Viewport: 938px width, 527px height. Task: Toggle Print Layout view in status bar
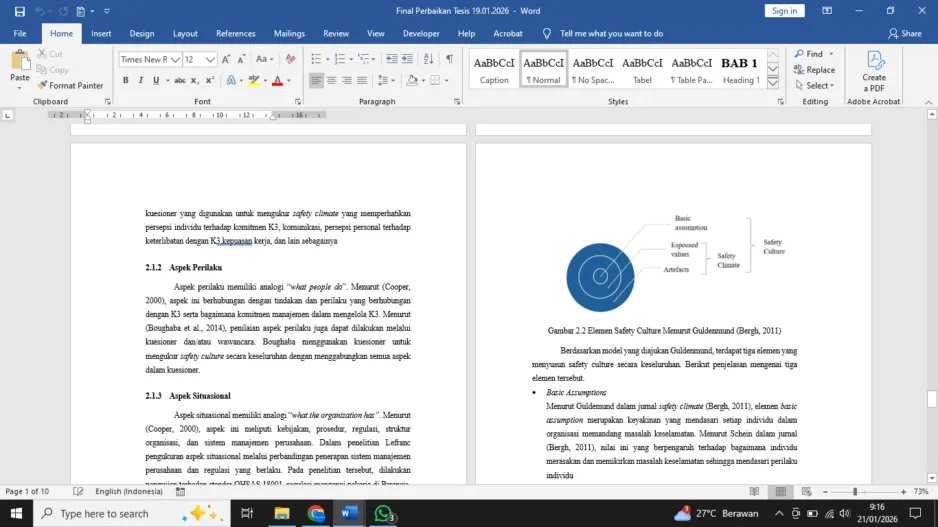click(781, 492)
